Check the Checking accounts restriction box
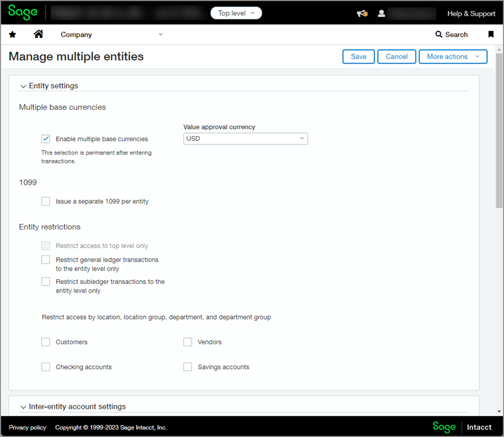 [x=46, y=367]
